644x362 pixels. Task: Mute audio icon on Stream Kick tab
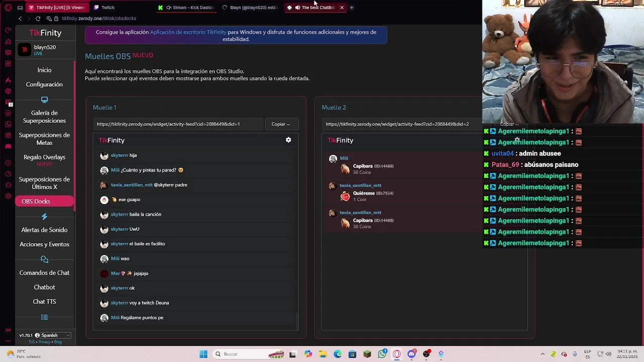tap(169, 8)
